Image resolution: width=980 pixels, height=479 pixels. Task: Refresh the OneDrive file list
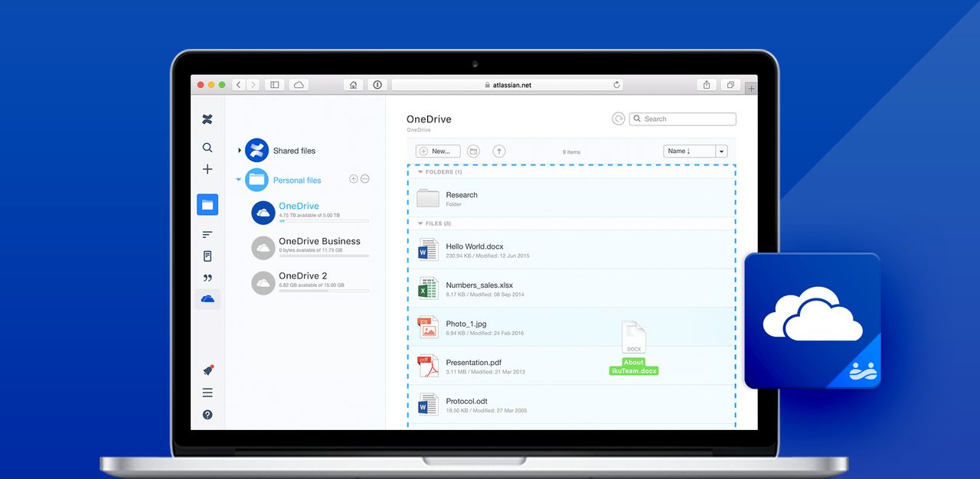pyautogui.click(x=619, y=119)
